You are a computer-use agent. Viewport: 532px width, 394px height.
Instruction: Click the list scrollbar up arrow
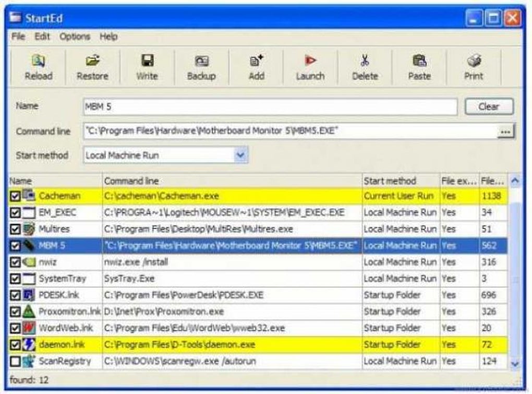pyautogui.click(x=515, y=181)
